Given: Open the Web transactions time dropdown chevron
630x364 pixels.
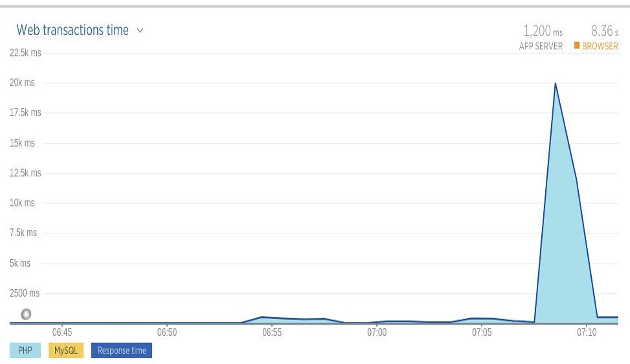Looking at the screenshot, I should (x=140, y=31).
